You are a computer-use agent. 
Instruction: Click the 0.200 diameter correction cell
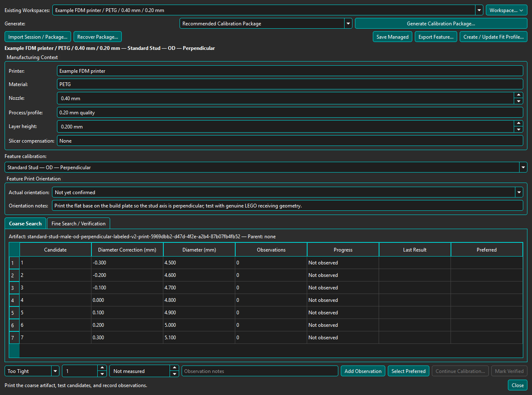[x=127, y=325]
